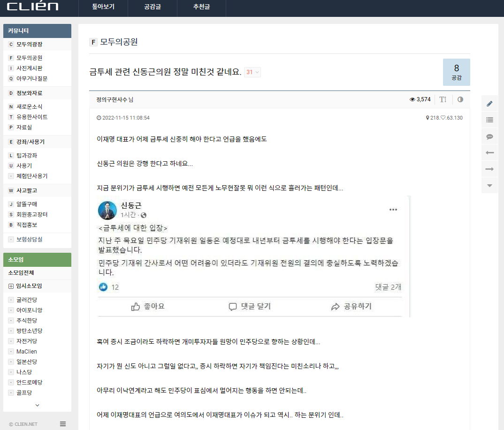Open 사고팔고 section
This screenshot has height=430, width=504.
(x=27, y=190)
